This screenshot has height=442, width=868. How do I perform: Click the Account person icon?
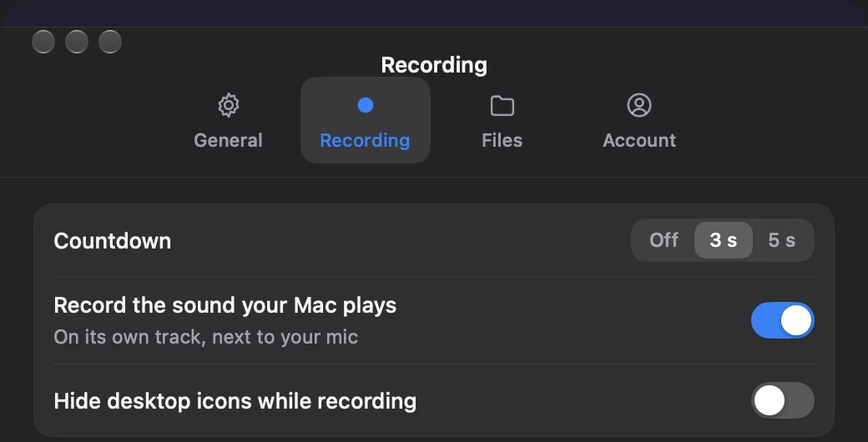pyautogui.click(x=639, y=105)
